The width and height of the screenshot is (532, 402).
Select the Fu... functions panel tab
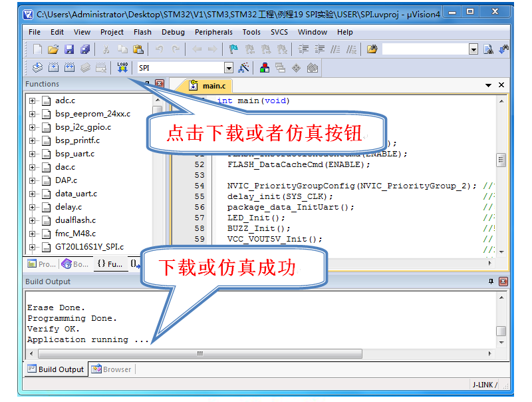(110, 264)
